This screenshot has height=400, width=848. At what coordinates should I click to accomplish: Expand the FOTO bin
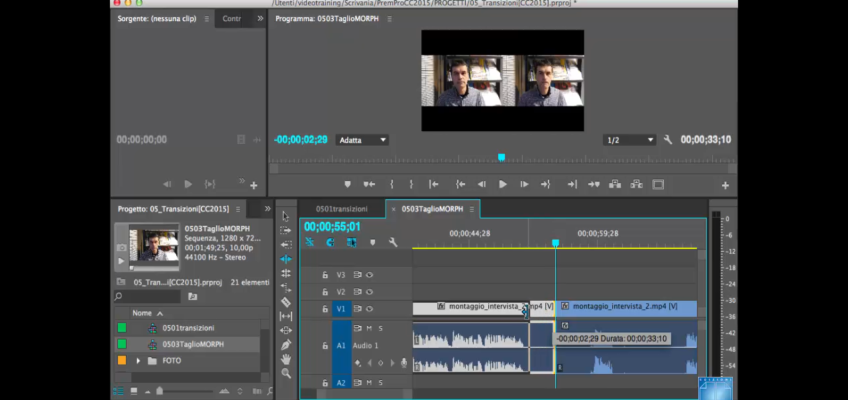(x=138, y=361)
